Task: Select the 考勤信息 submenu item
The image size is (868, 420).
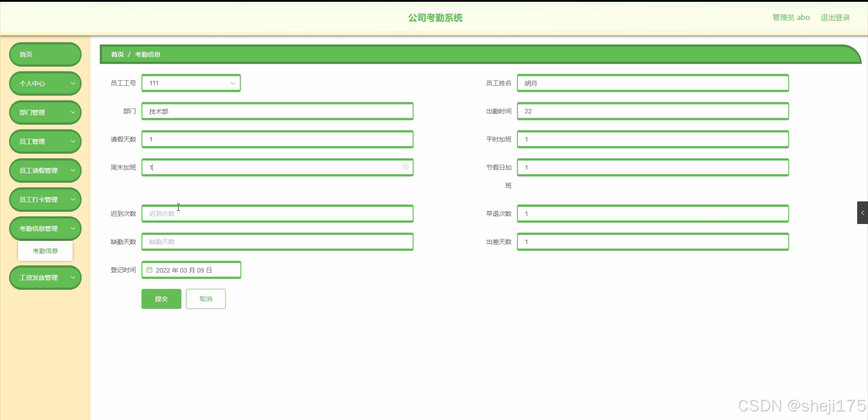Action: [x=45, y=251]
